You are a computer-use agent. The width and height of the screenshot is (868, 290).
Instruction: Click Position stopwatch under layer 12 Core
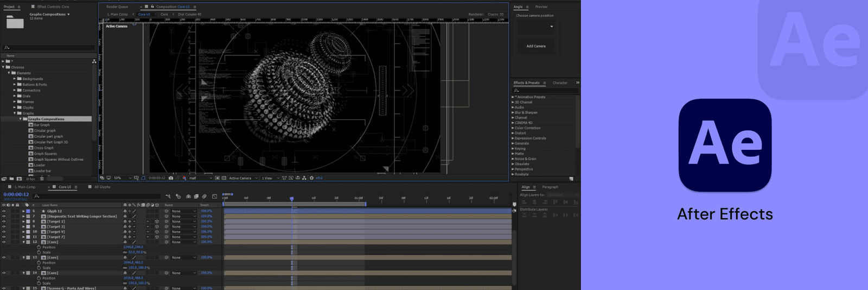pos(39,247)
